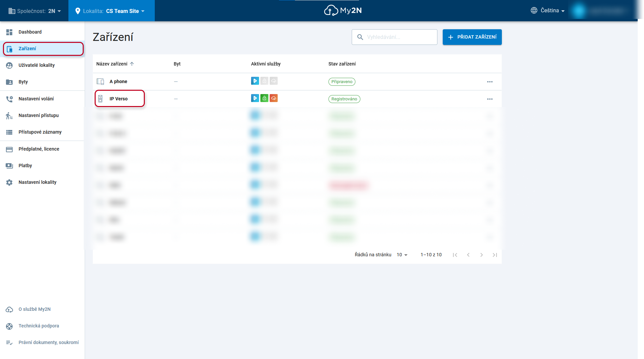Click the blurred user avatar in header
Viewport: 644px width, 359px height.
click(x=579, y=11)
